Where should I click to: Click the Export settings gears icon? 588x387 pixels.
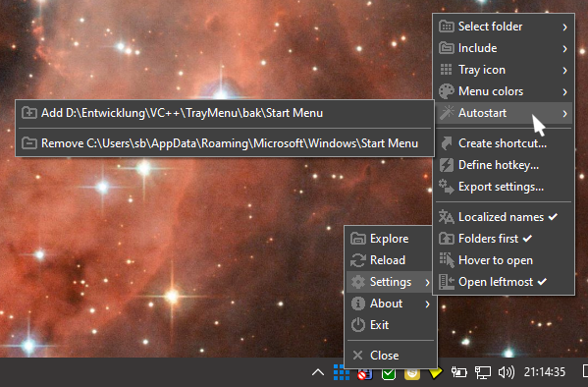[x=447, y=187]
